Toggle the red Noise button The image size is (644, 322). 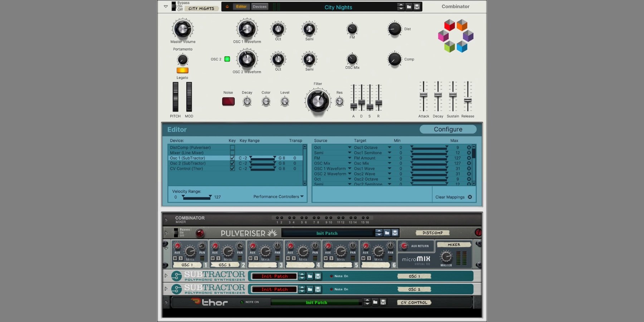coord(228,102)
